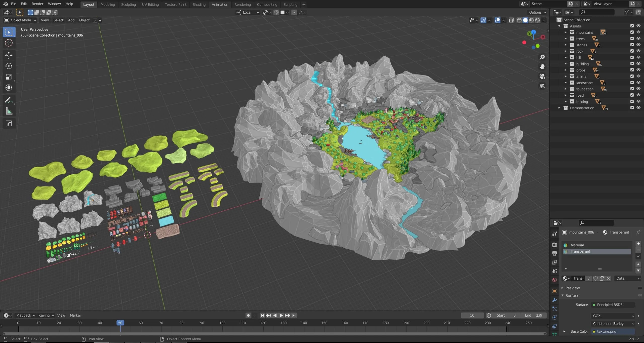Expand the mountains collection

tap(565, 32)
